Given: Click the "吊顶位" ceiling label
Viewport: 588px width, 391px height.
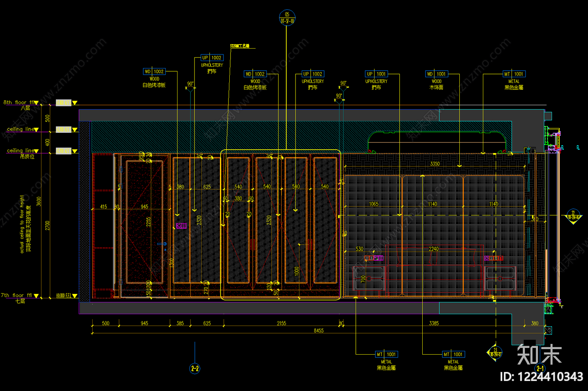Looking at the screenshot, I should [x=27, y=156].
